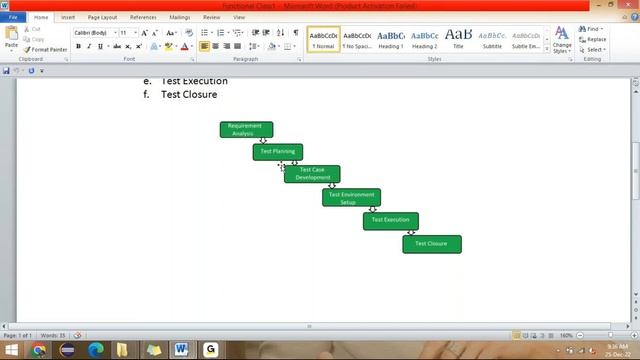The height and width of the screenshot is (360, 640).
Task: Open Word Help question mark icon
Action: (x=635, y=17)
